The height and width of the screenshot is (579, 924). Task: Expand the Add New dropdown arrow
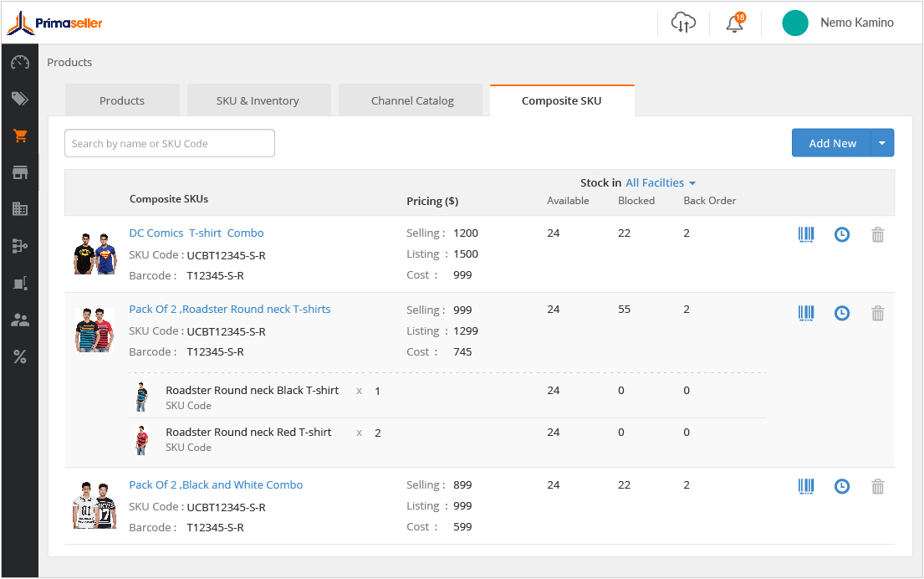(882, 143)
